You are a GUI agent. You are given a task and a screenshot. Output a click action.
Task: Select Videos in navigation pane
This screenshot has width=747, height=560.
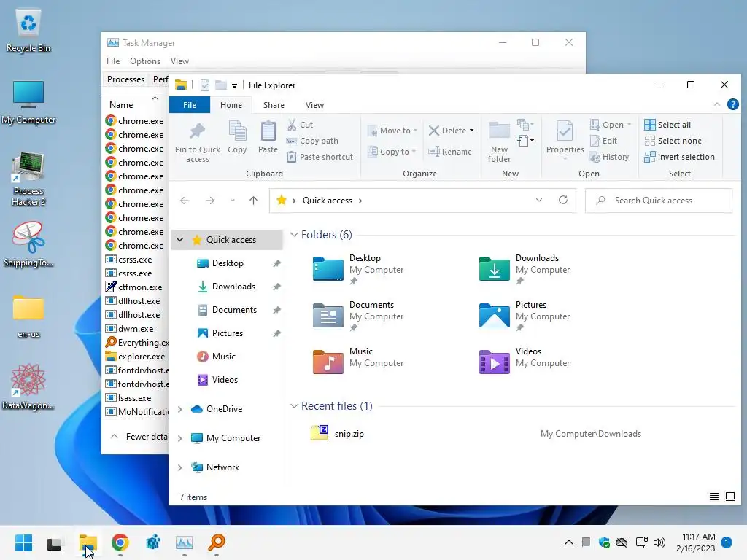tap(225, 379)
